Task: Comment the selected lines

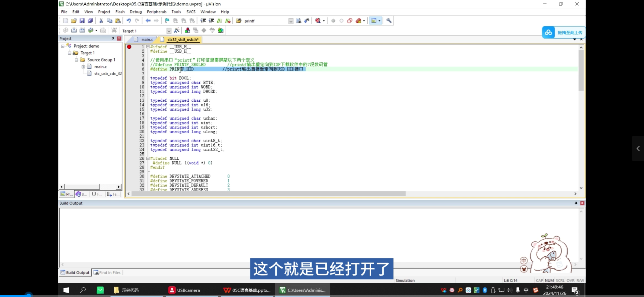Action: (219, 21)
